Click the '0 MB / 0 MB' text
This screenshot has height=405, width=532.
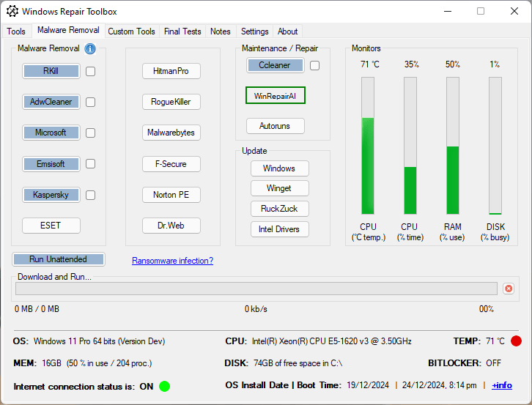pos(37,309)
